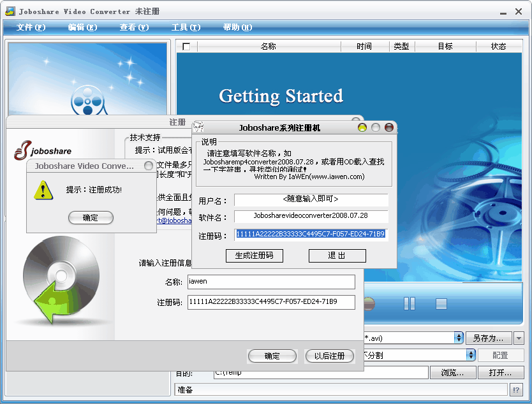This screenshot has width=532, height=404.
Task: Click the yellow warning icon in success dialog
Action: point(43,190)
